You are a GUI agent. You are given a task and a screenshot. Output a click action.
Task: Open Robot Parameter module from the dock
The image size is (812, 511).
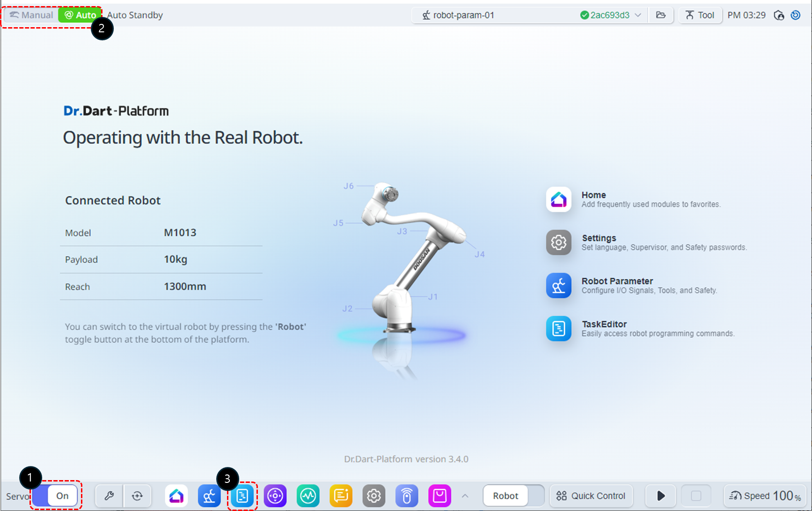click(x=209, y=496)
